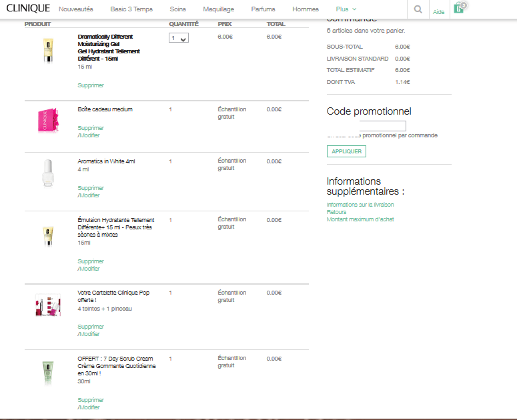The image size is (517, 420).
Task: Open the shopping bag cart icon
Action: coord(458,9)
